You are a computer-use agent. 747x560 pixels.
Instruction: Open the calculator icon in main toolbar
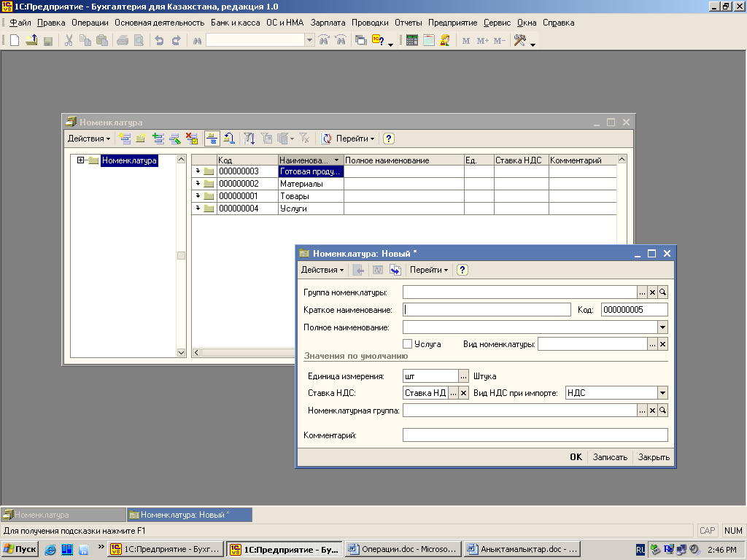pos(412,41)
